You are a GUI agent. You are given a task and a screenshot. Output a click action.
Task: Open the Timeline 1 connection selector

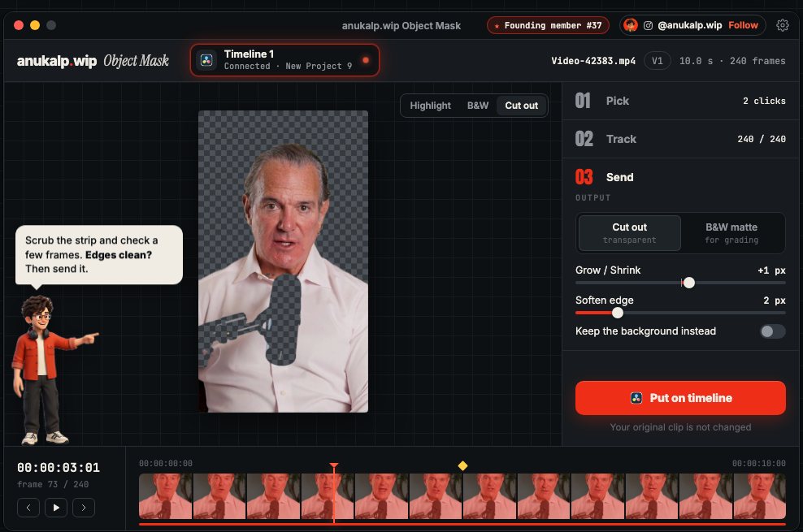[284, 60]
